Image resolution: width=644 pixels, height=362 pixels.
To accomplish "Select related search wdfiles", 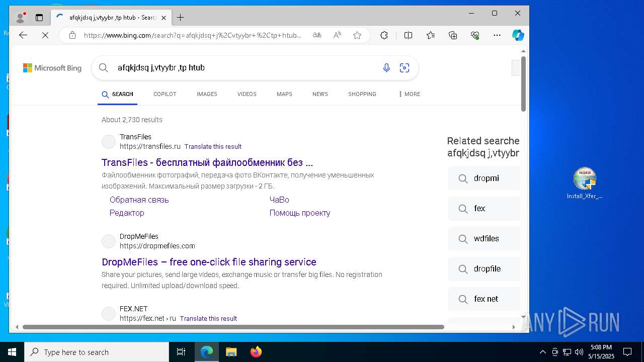I will tap(484, 238).
